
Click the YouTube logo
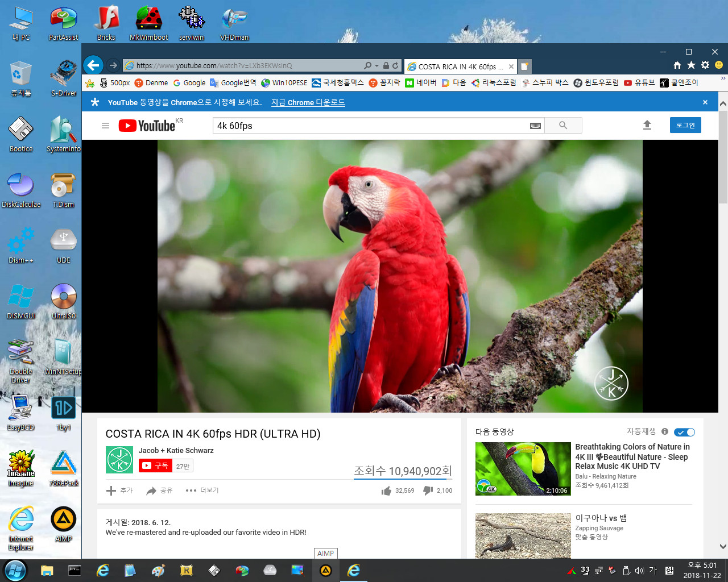click(147, 126)
